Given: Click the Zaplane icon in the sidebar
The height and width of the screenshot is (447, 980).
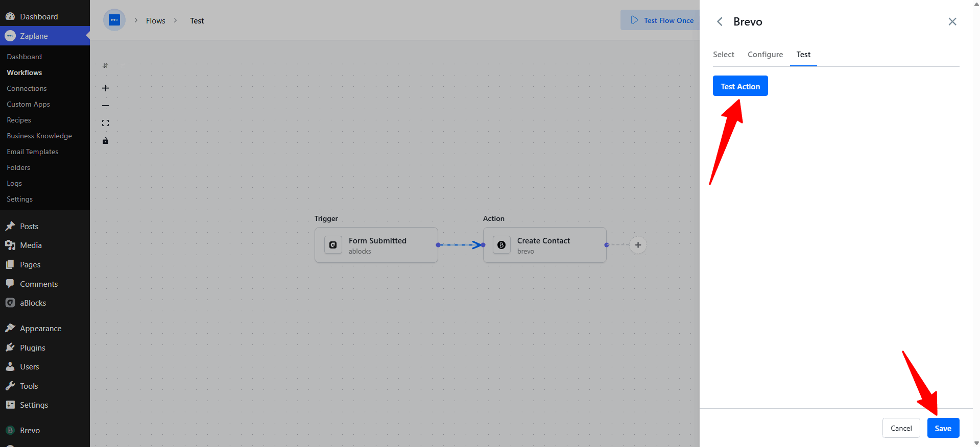Looking at the screenshot, I should point(10,36).
